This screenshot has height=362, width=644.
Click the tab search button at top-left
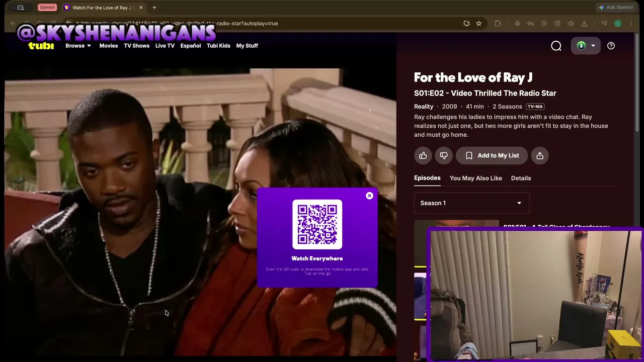(x=21, y=8)
